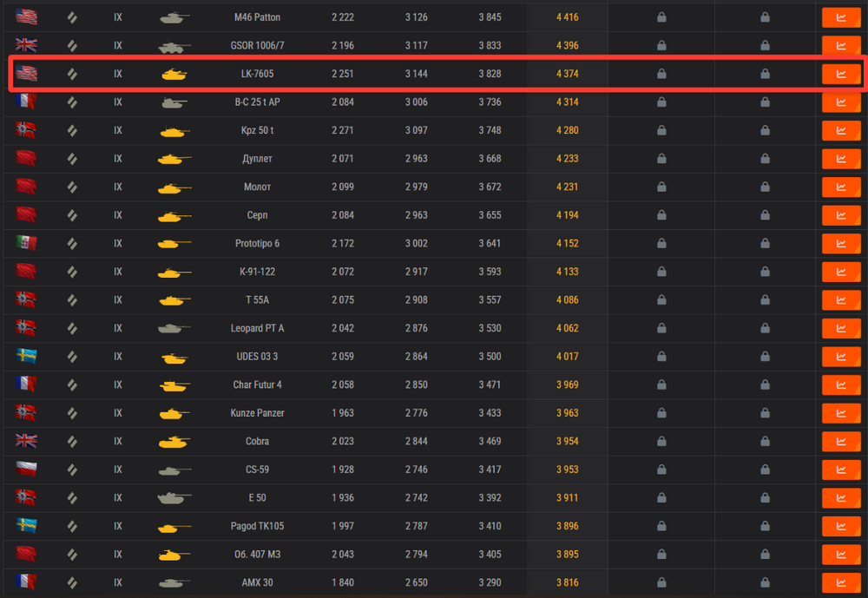Click the value 4 416 for M46 Patton
868x598 pixels.
tap(568, 17)
